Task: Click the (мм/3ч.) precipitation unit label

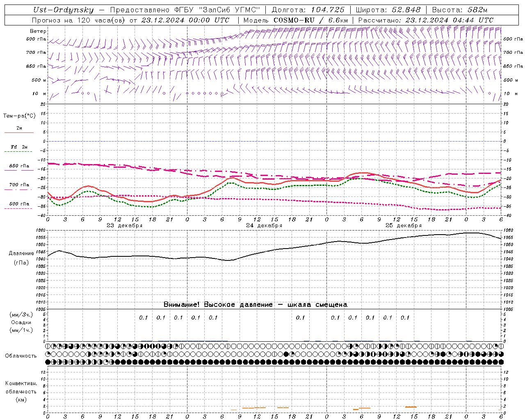Action: (x=21, y=315)
